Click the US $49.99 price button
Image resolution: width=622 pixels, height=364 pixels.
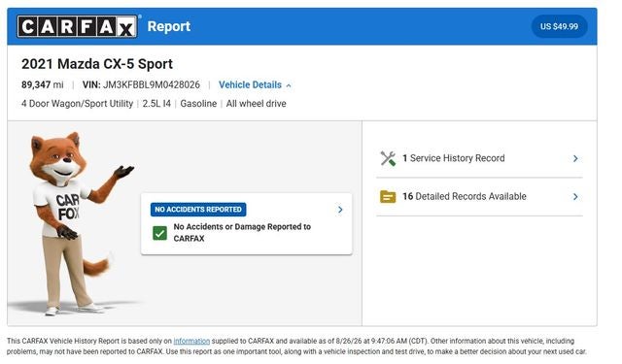(559, 26)
